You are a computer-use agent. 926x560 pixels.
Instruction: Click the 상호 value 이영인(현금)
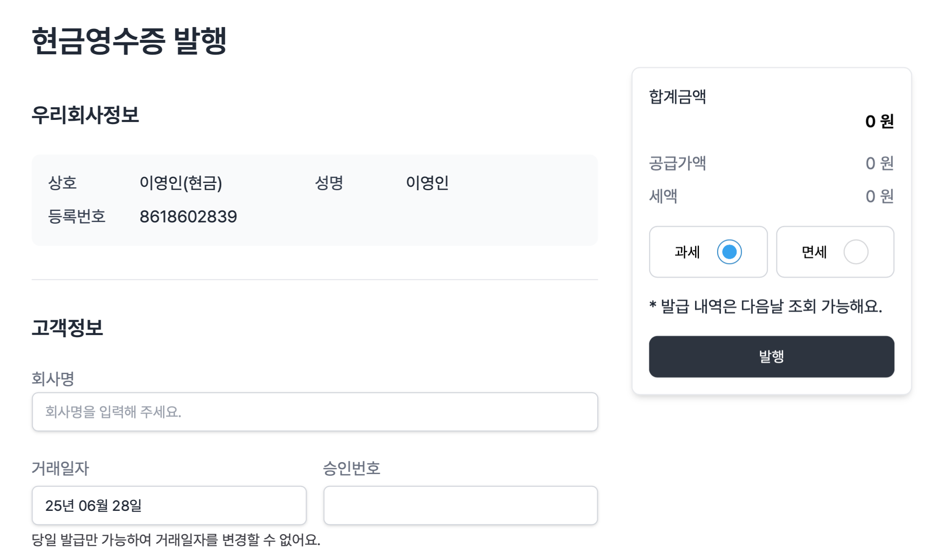[180, 183]
